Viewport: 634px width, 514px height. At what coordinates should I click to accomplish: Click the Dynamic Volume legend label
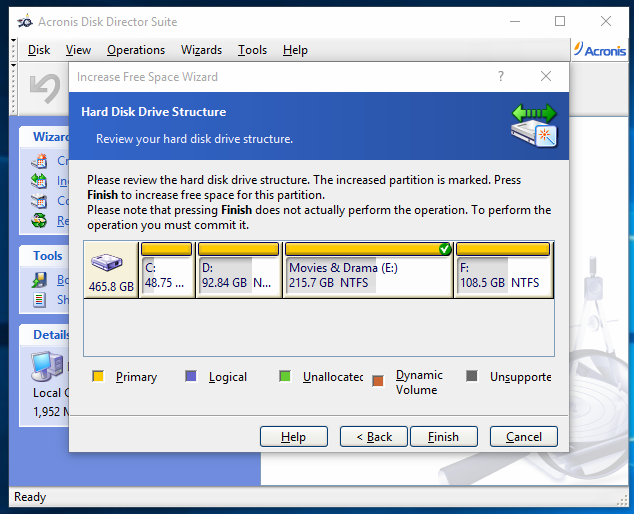(419, 382)
